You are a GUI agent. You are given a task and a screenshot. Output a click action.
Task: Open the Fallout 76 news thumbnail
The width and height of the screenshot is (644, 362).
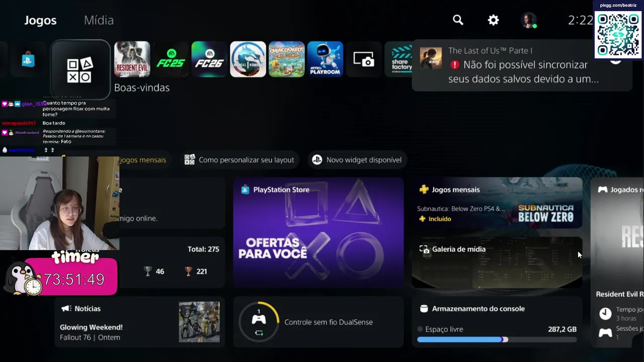pyautogui.click(x=199, y=322)
